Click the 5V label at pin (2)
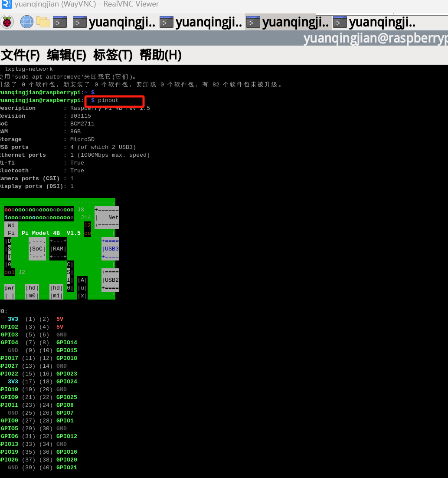The height and width of the screenshot is (478, 448). (x=60, y=319)
